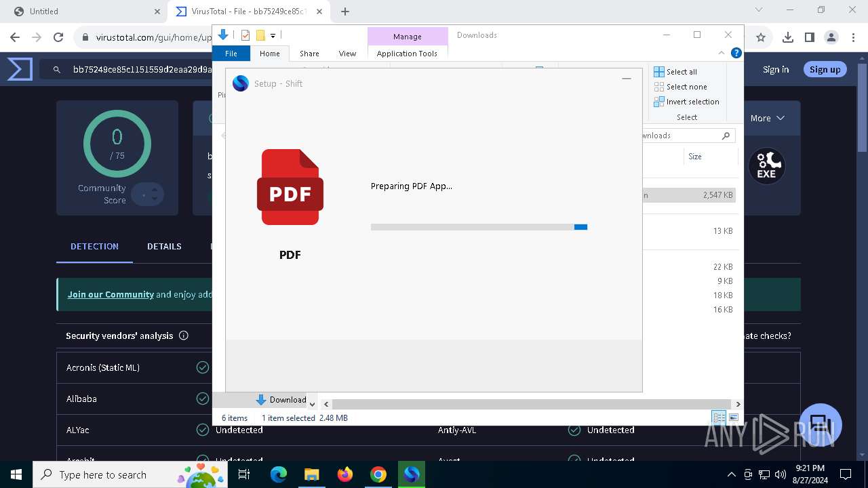
Task: Expand the Explorer quick access toolbar dropdown
Action: pos(273,35)
